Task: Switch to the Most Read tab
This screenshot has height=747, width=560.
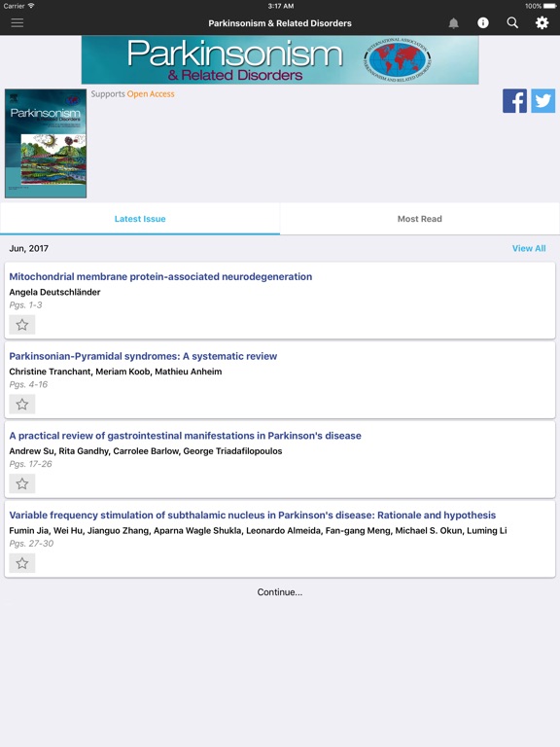Action: [x=420, y=219]
